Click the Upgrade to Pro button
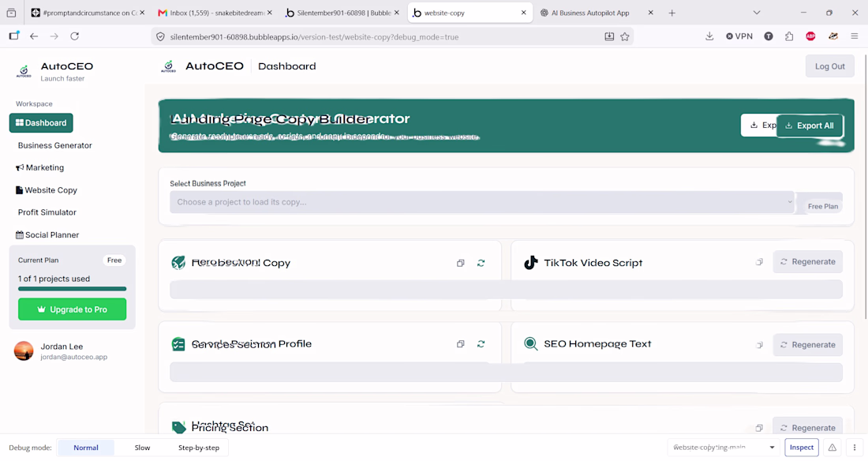Image resolution: width=868 pixels, height=461 pixels. pyautogui.click(x=72, y=309)
